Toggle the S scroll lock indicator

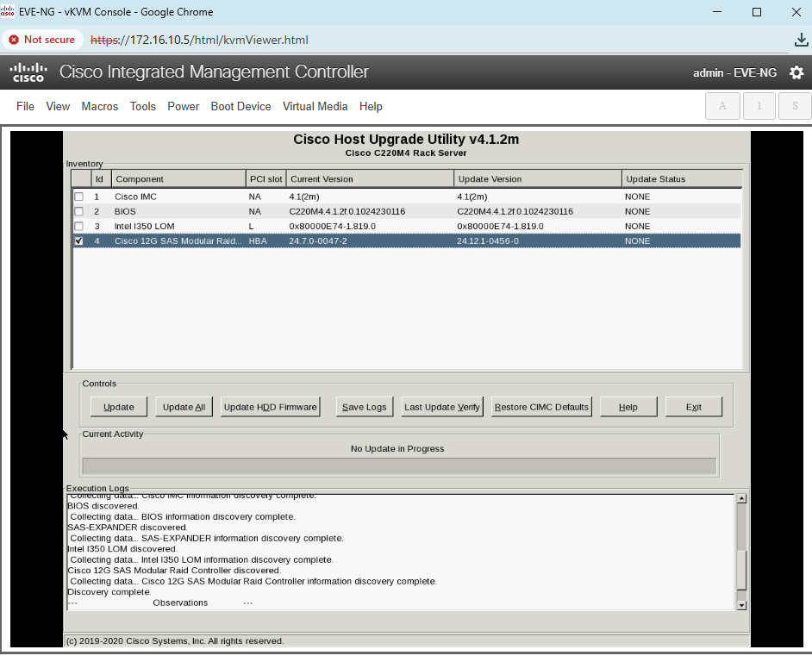click(795, 106)
